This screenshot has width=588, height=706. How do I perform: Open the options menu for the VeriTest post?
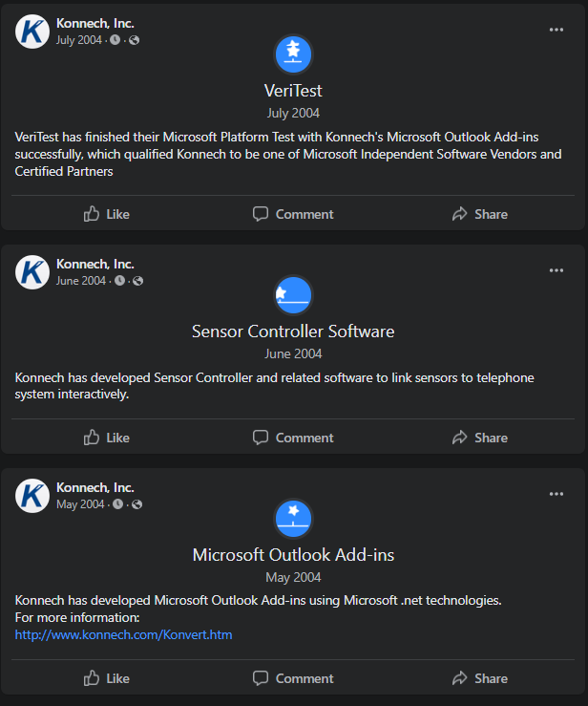[556, 30]
